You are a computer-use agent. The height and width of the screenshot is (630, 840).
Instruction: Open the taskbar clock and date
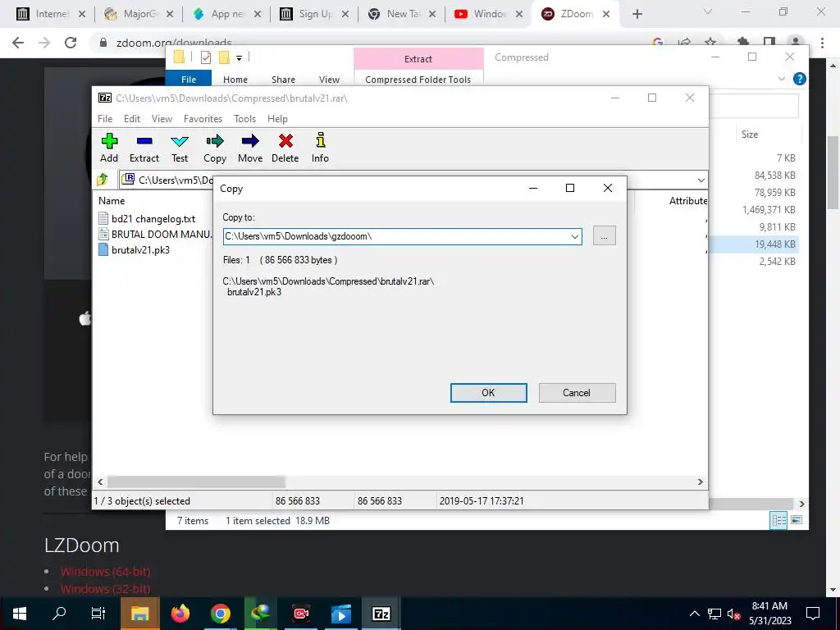pos(769,614)
